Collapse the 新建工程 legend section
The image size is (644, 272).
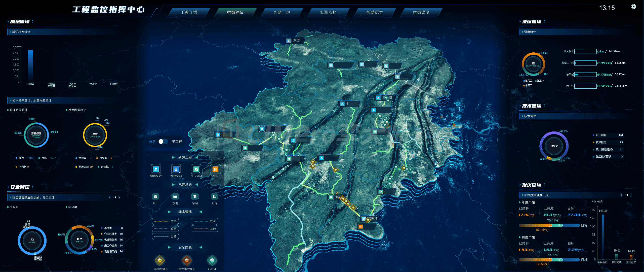[185, 157]
